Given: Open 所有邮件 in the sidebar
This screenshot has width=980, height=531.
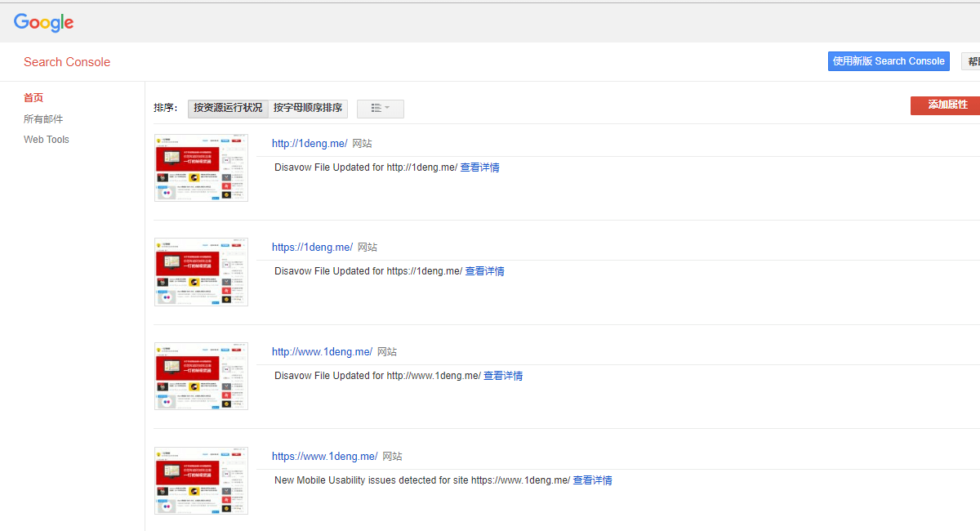Looking at the screenshot, I should coord(43,119).
